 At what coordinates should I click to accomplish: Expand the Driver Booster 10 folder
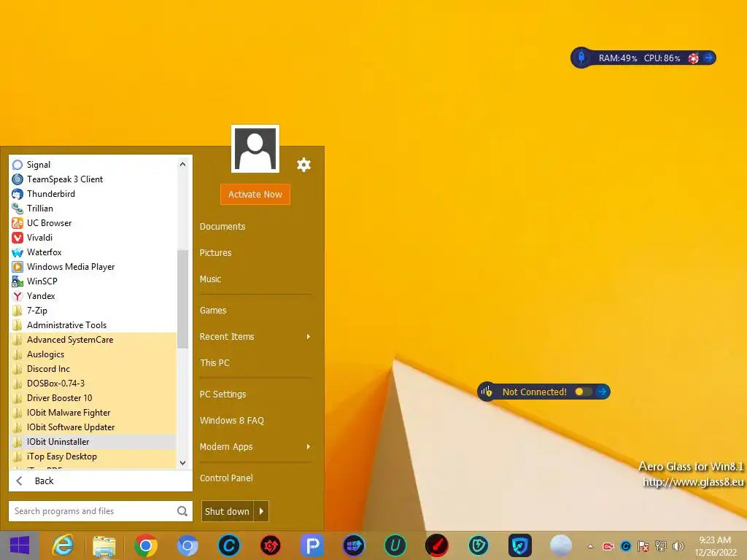93,398
